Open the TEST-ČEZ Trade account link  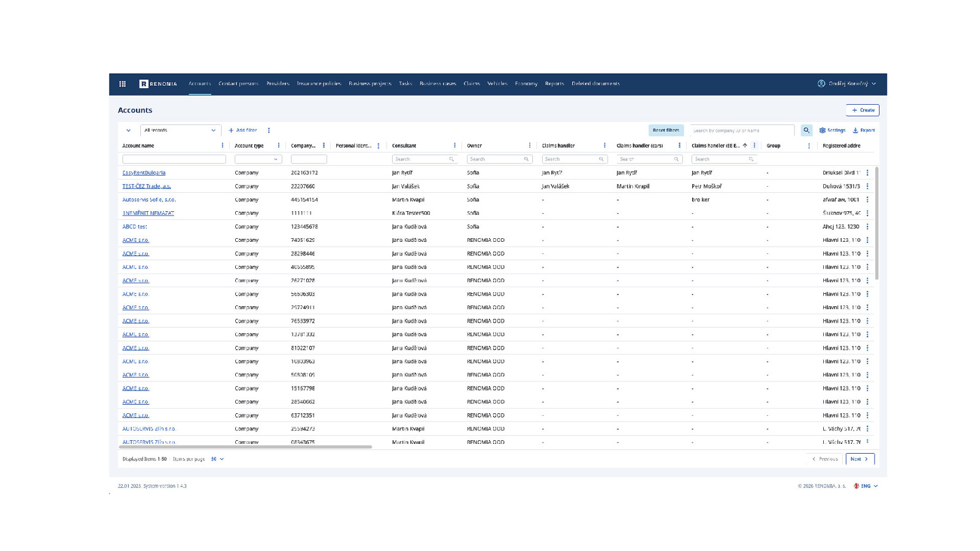click(x=146, y=186)
